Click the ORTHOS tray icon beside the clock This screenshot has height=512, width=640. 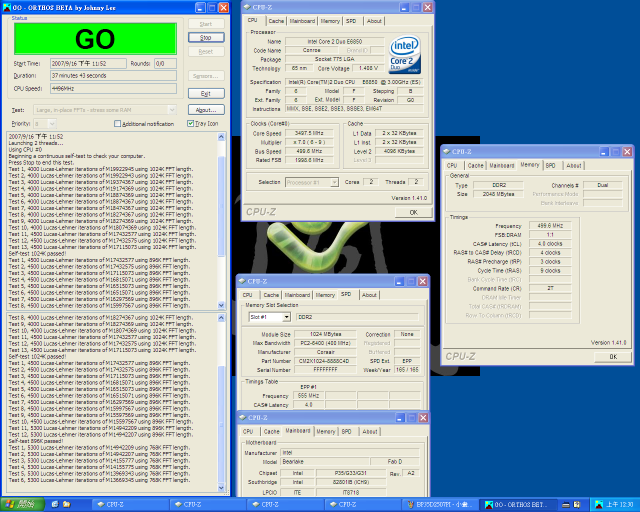point(599,505)
